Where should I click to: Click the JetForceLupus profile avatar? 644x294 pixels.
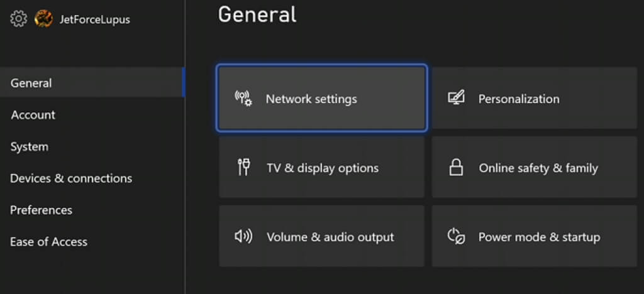[x=43, y=19]
